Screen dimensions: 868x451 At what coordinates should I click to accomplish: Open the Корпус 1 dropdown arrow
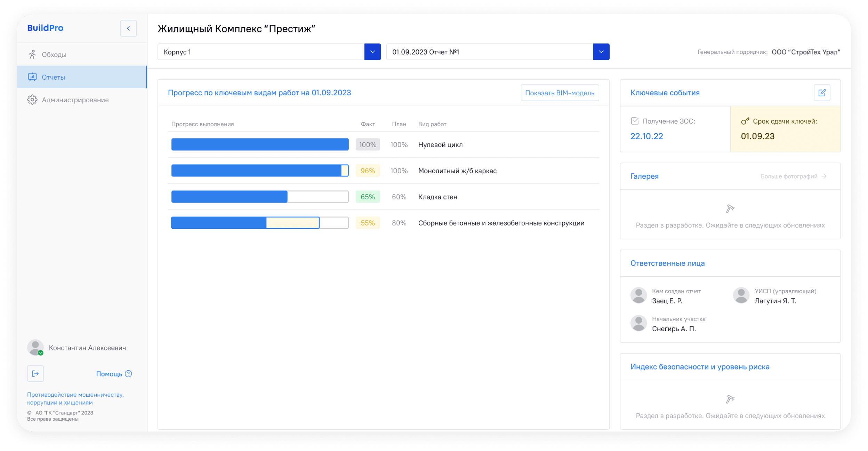coord(372,52)
